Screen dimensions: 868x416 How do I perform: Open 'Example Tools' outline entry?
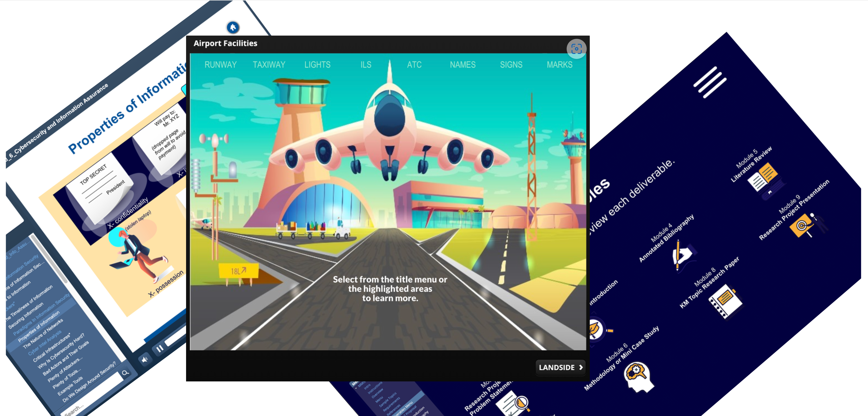point(70,386)
